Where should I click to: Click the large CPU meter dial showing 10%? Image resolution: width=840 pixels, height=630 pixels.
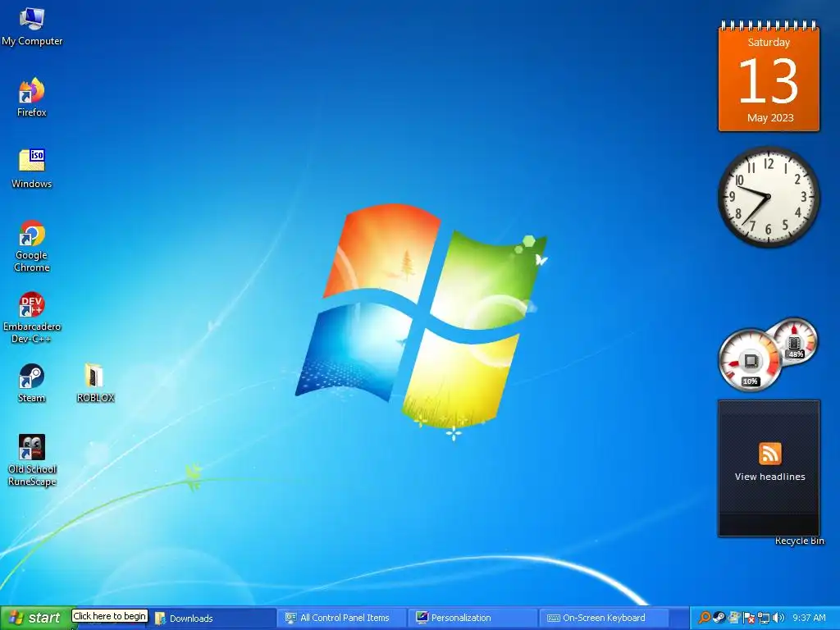point(750,360)
